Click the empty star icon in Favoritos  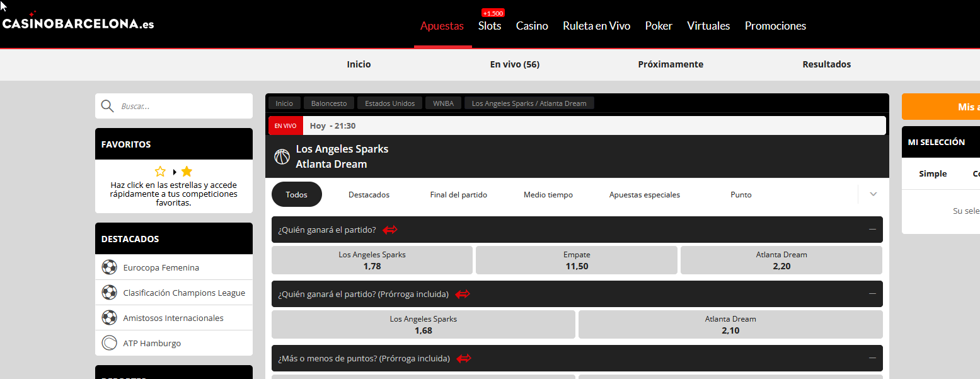[160, 172]
